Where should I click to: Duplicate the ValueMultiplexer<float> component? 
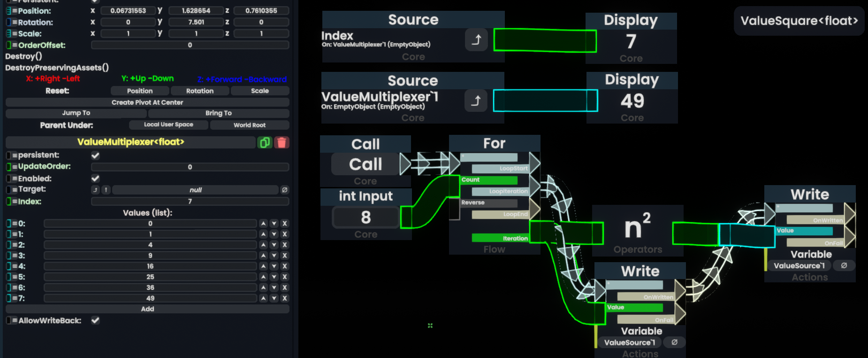(265, 142)
